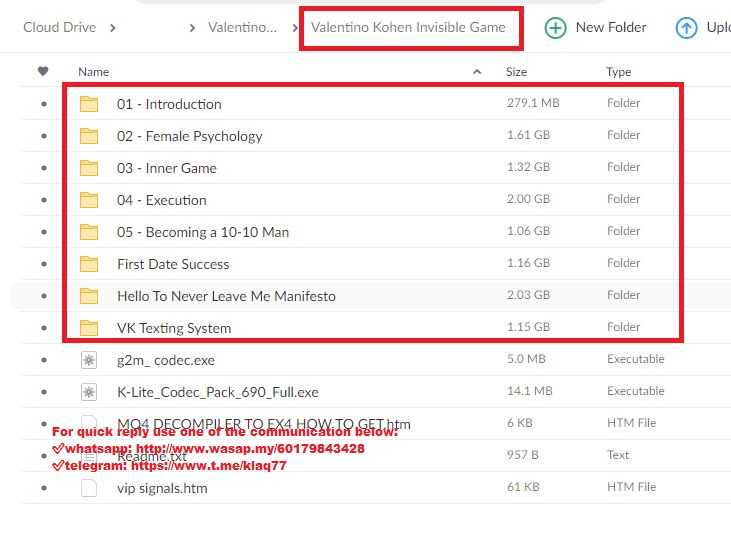
Task: Click folder icon of 05 - Becoming a 10-10 Man
Action: [x=89, y=232]
